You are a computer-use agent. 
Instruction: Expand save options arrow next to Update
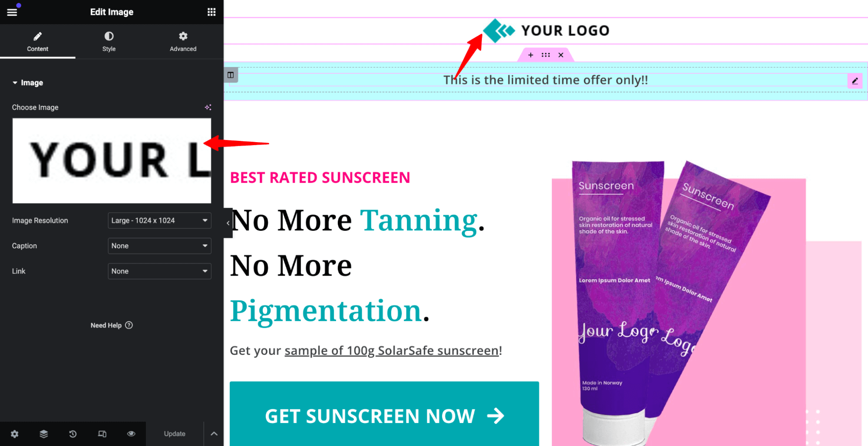[x=214, y=434]
